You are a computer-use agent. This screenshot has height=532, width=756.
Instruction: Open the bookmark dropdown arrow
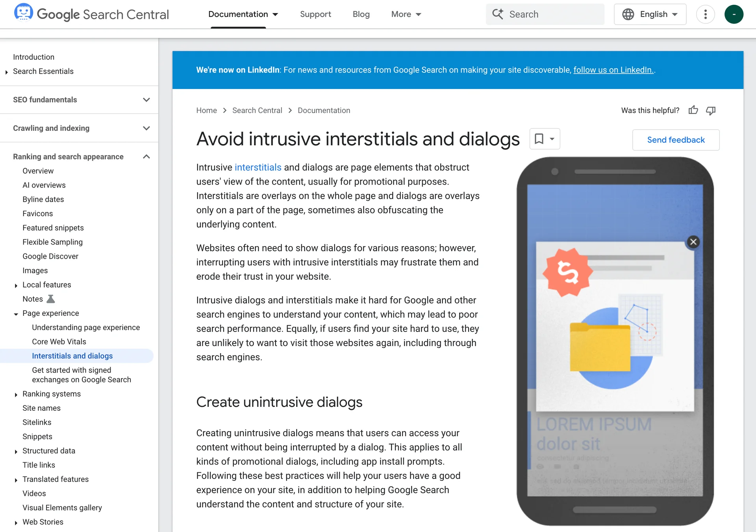tap(552, 139)
